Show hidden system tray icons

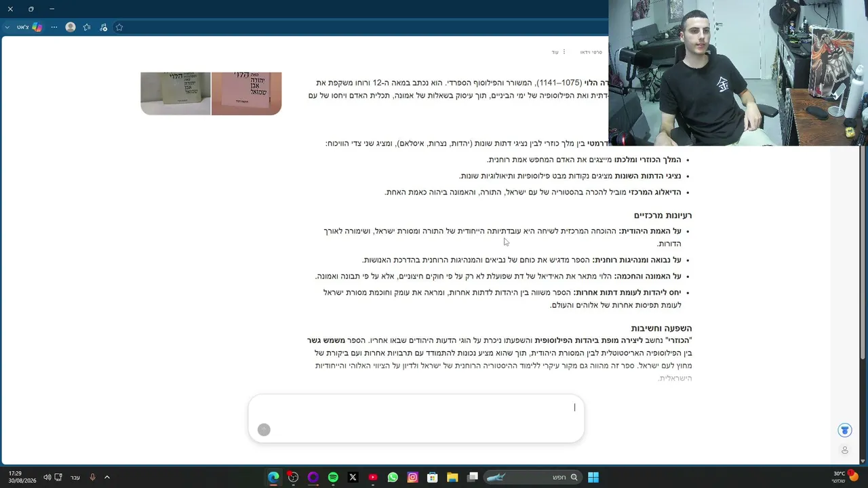click(x=106, y=477)
